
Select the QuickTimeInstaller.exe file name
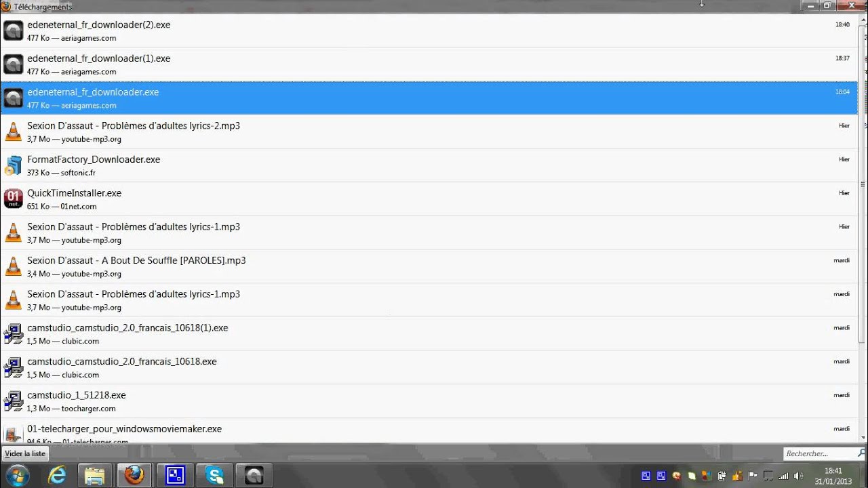point(74,193)
